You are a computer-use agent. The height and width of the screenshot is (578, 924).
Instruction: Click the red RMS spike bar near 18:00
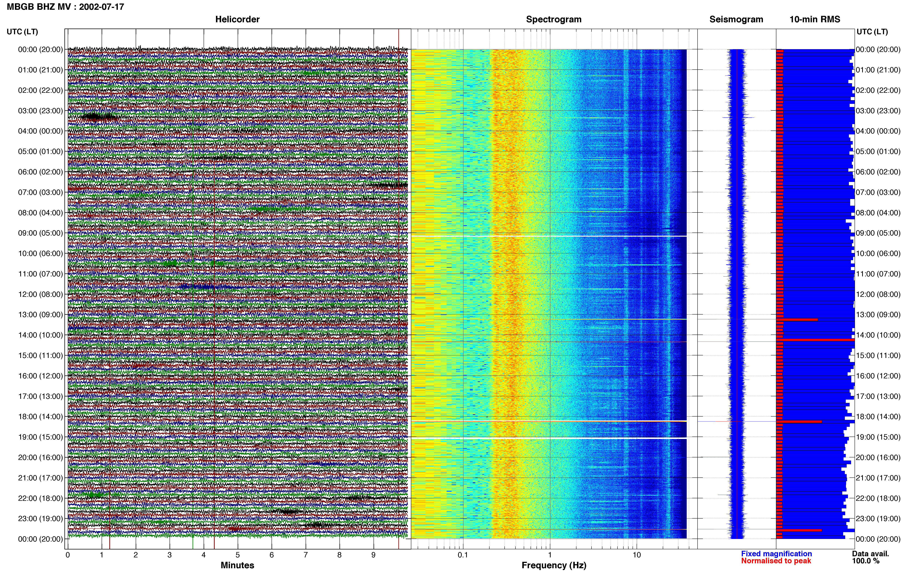pos(799,422)
